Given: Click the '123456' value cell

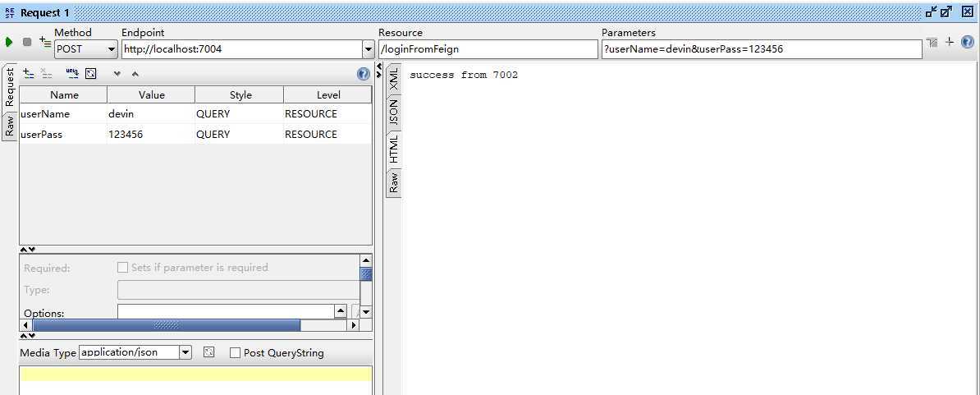Looking at the screenshot, I should pyautogui.click(x=151, y=135).
